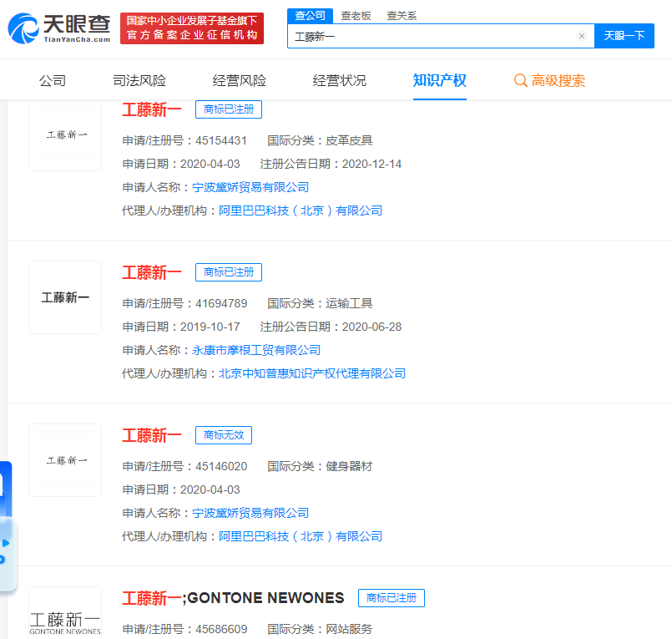Open 宁波黛娇贸易有限公司 in the 45146020 entry
The image size is (672, 639).
coord(250,513)
